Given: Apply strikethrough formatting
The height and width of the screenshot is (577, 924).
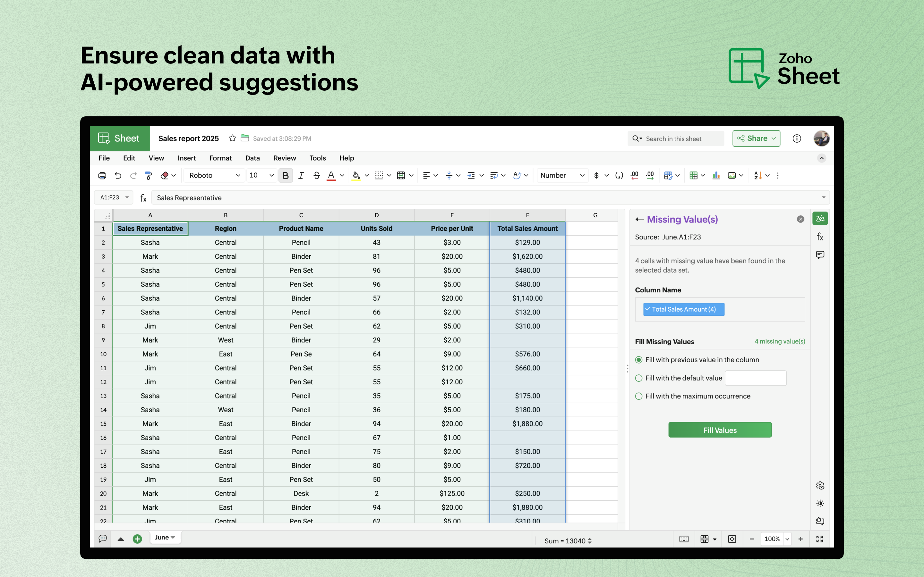Looking at the screenshot, I should (x=316, y=176).
